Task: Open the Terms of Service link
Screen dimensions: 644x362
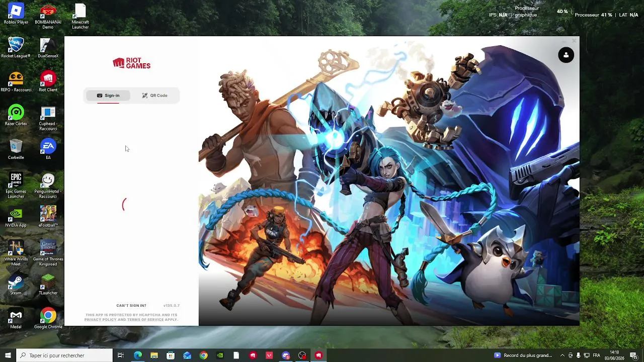Action: click(x=145, y=320)
